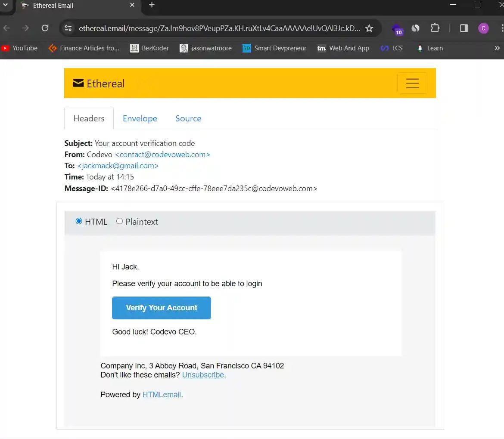The width and height of the screenshot is (504, 439).
Task: Switch to the Envelope tab
Action: [140, 118]
